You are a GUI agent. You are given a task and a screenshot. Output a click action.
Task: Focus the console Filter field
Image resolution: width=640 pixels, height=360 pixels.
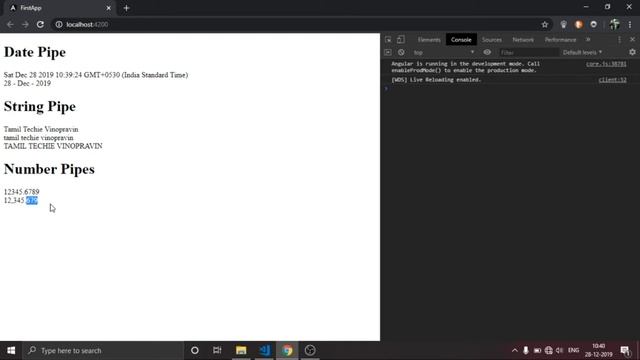pyautogui.click(x=529, y=52)
